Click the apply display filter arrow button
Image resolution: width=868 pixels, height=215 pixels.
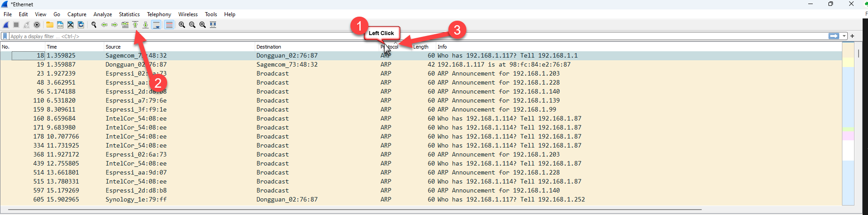pyautogui.click(x=834, y=36)
